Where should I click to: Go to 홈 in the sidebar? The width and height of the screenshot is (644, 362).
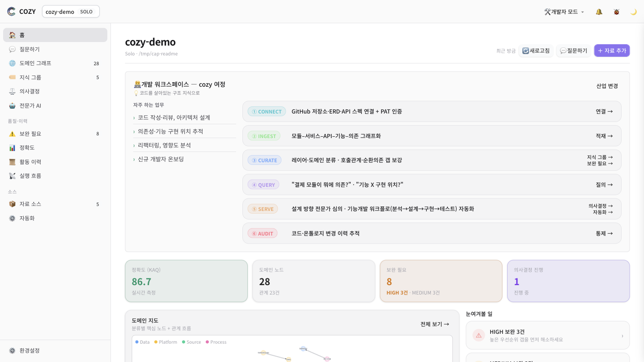click(55, 35)
